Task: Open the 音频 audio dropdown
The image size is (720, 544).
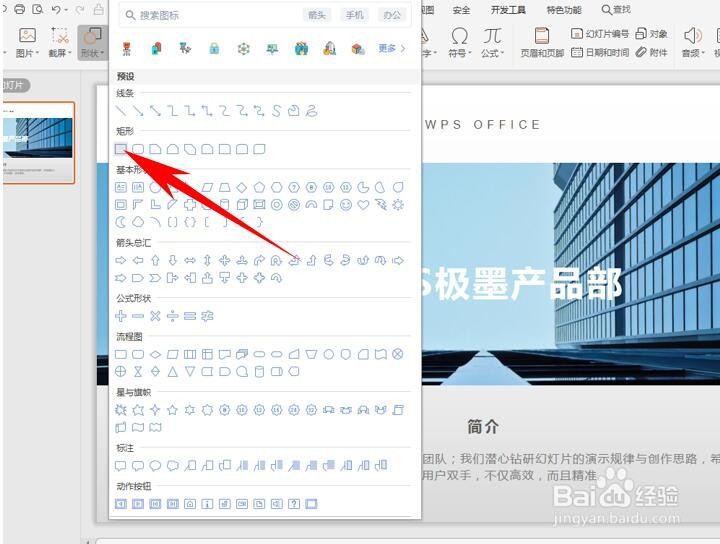Action: (x=692, y=42)
